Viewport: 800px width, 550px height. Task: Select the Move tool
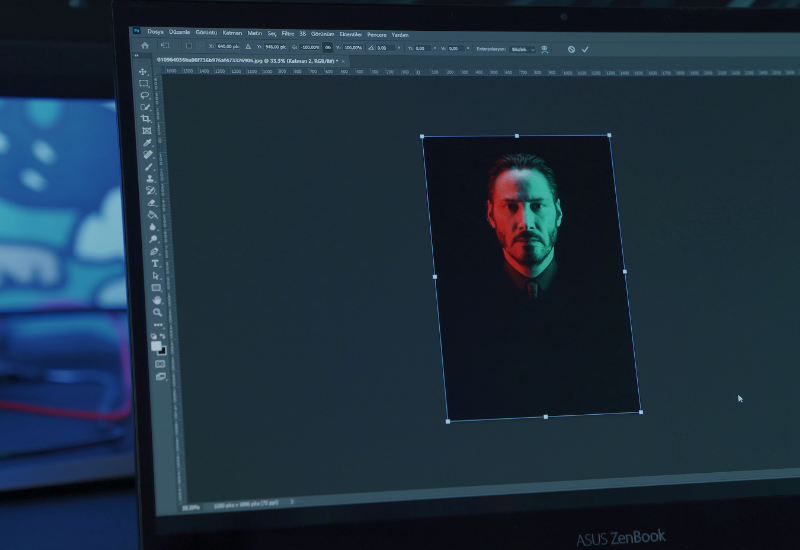coord(143,72)
